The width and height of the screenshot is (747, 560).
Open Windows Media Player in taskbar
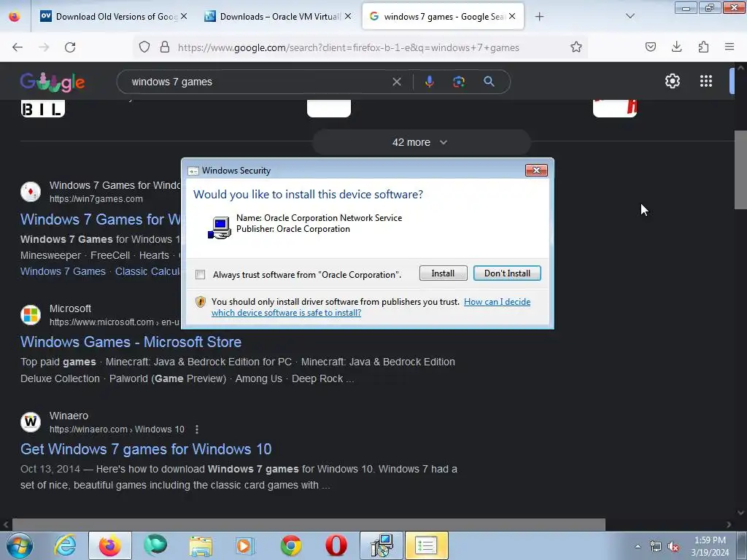[x=245, y=545]
